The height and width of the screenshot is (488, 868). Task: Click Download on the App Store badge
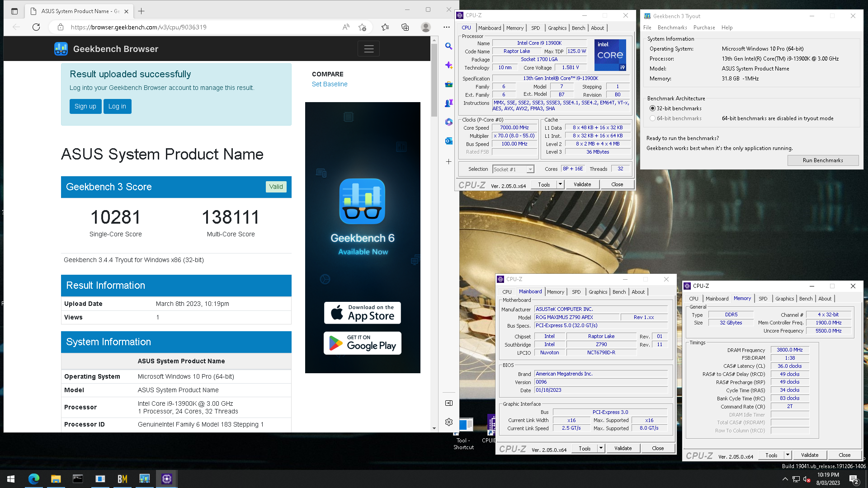[363, 313]
